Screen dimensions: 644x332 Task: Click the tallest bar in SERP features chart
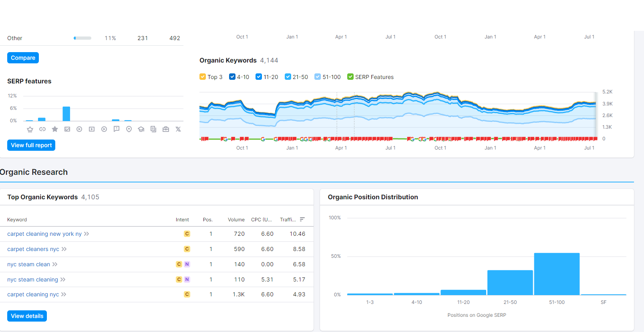tap(66, 114)
